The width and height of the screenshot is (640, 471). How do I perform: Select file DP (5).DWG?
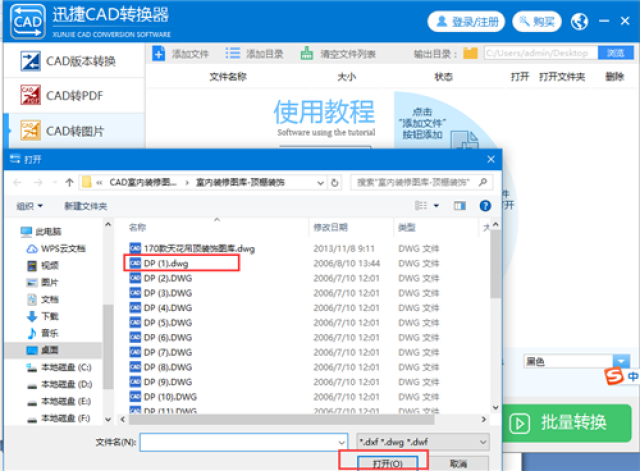(x=161, y=322)
